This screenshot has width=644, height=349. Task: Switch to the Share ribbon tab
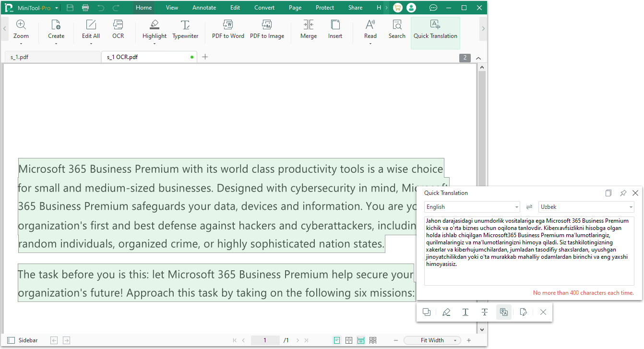356,8
